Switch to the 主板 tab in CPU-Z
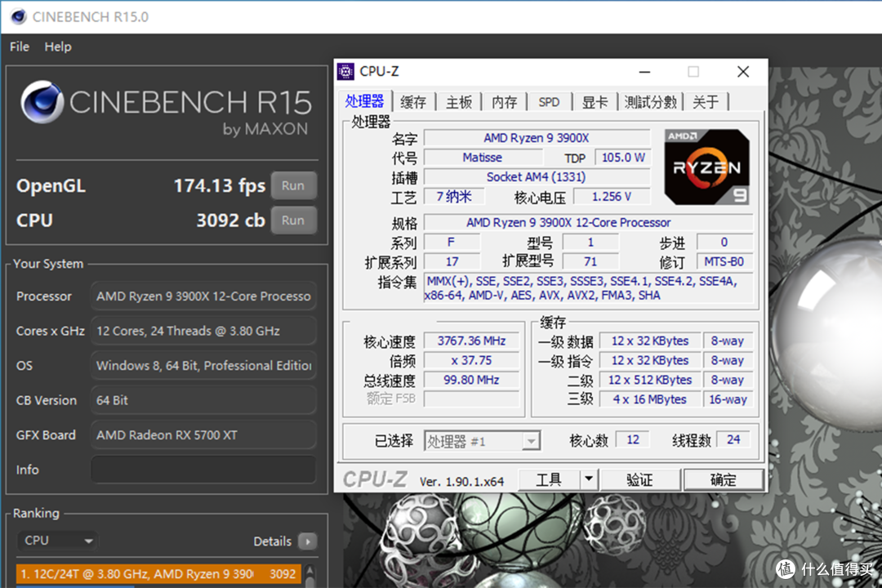This screenshot has height=588, width=882. 458,102
